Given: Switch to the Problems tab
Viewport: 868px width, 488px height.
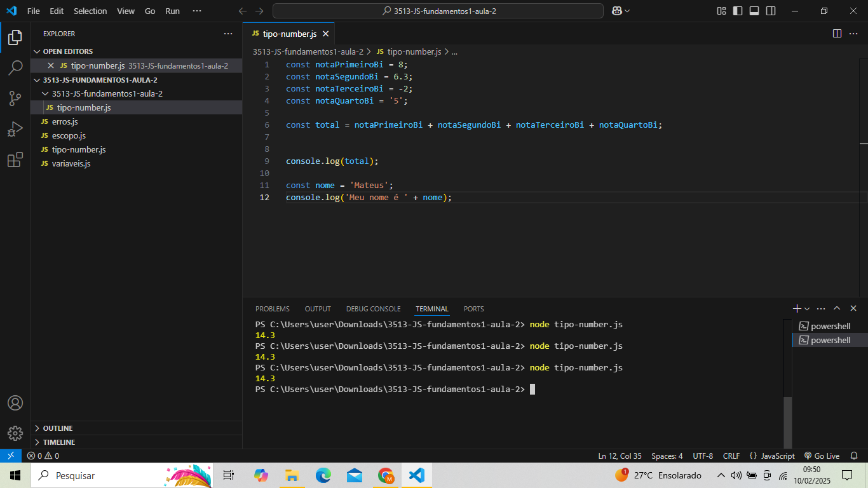Looking at the screenshot, I should pos(273,309).
